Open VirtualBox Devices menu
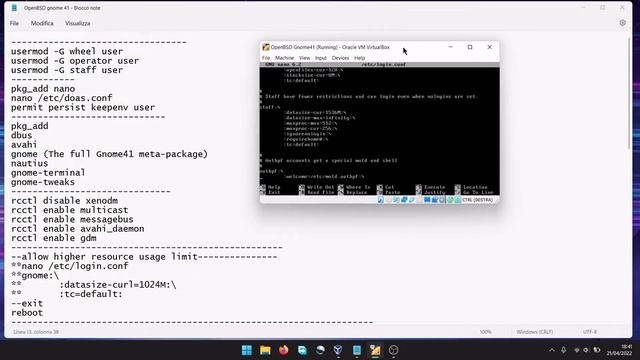 (x=340, y=58)
